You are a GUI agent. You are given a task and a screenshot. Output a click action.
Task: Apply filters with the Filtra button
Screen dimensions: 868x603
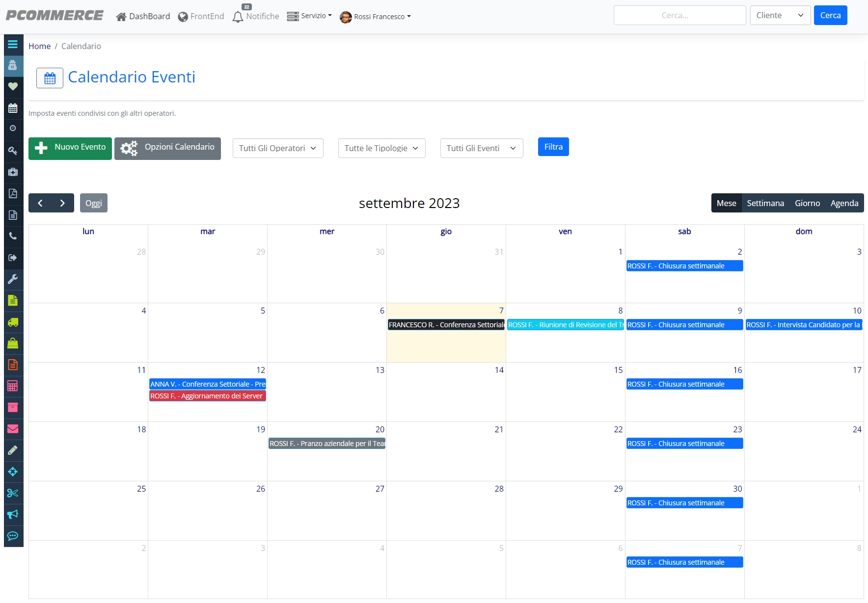coord(553,147)
